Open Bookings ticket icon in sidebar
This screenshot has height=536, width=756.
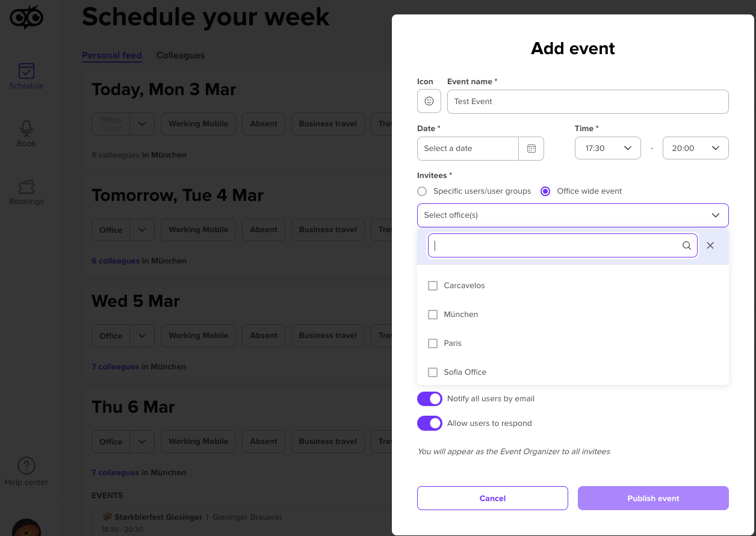click(x=26, y=186)
